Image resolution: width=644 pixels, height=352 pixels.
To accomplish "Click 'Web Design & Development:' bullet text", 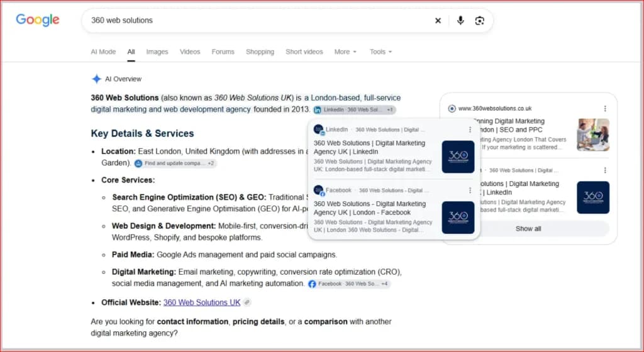I will pyautogui.click(x=164, y=226).
